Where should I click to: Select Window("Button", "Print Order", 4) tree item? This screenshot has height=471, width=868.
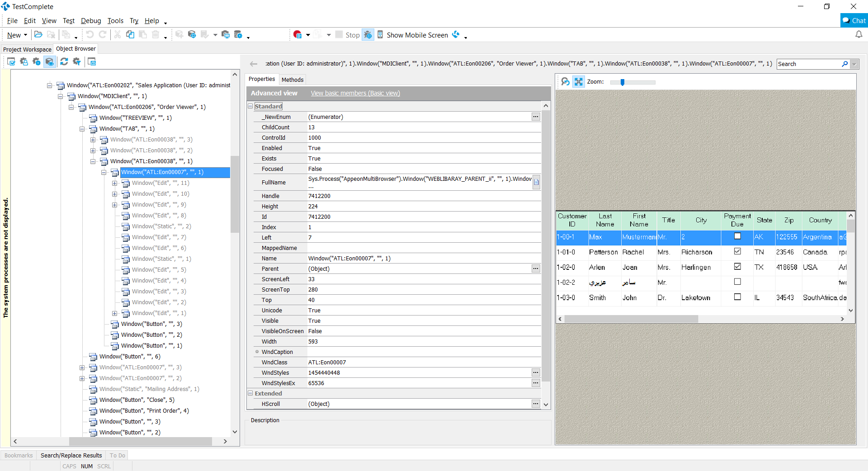click(144, 411)
